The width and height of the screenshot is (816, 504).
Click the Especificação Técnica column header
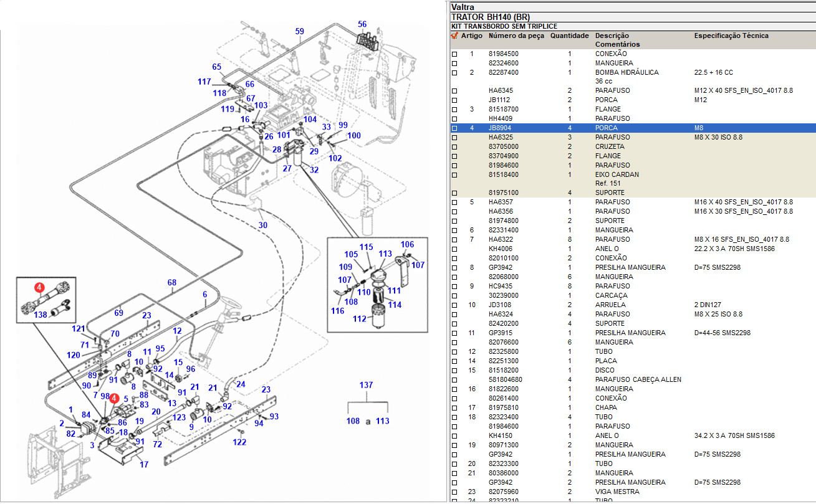[x=731, y=36]
